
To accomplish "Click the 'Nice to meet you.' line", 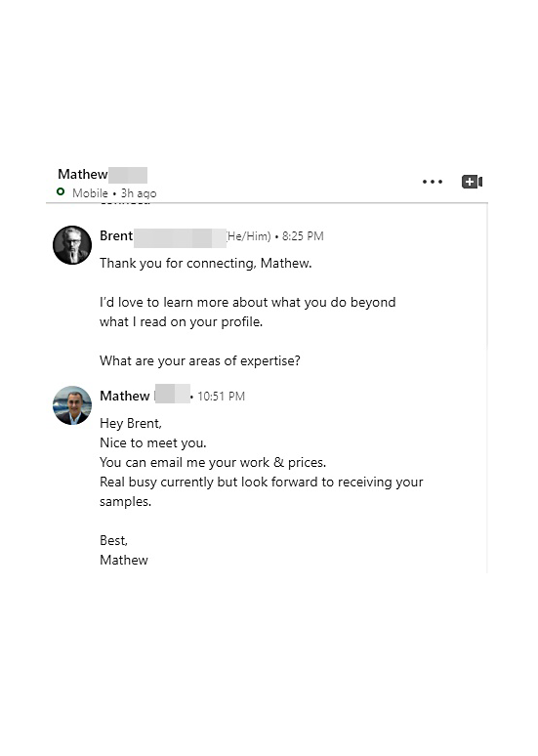I will click(x=153, y=442).
